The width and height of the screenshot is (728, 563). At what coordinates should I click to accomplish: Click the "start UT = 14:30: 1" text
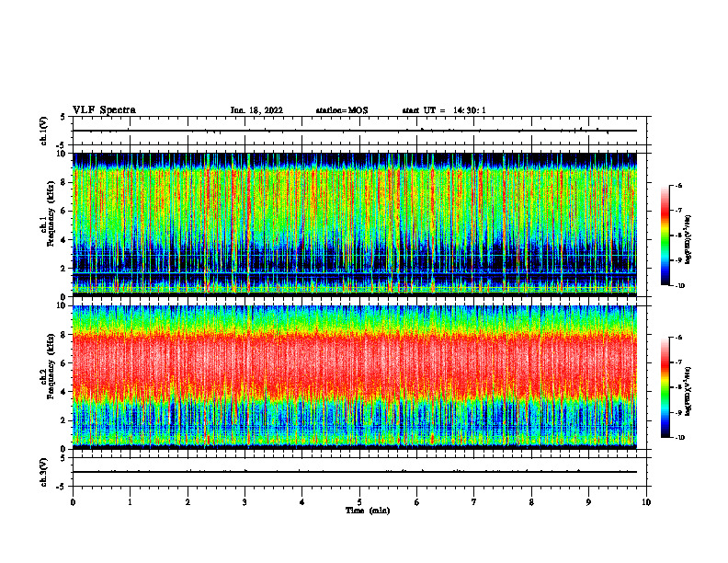444,110
